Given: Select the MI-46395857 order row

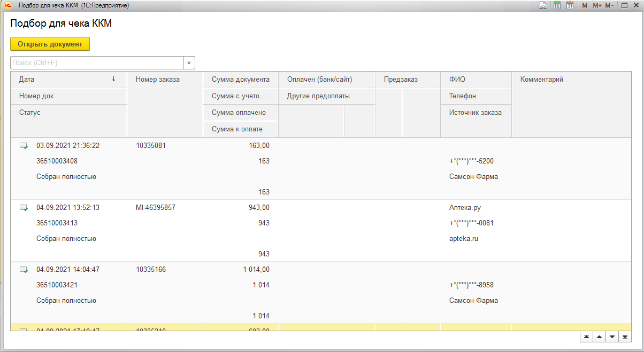Looking at the screenshot, I should [155, 207].
